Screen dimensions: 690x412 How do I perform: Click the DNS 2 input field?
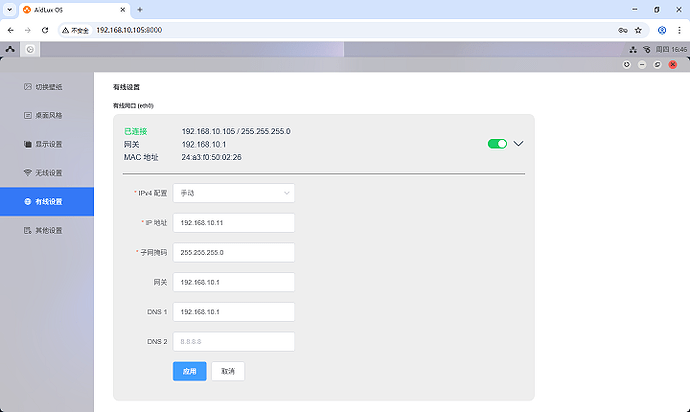234,342
